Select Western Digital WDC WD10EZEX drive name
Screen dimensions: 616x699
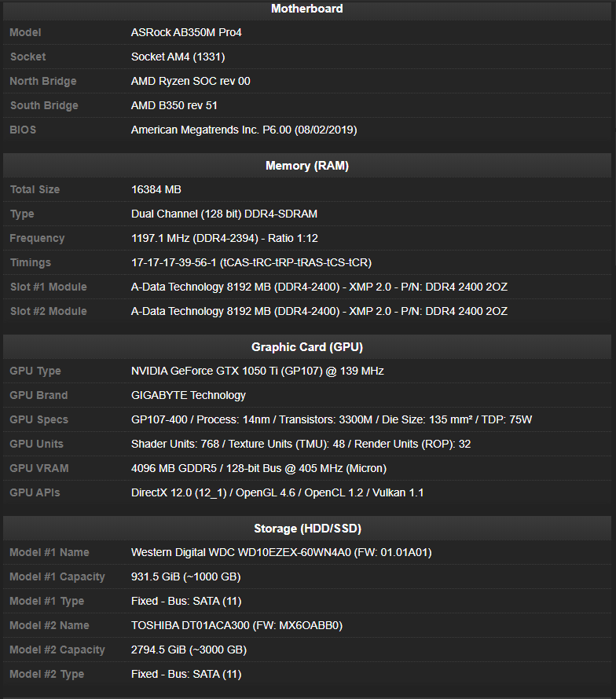pos(281,553)
